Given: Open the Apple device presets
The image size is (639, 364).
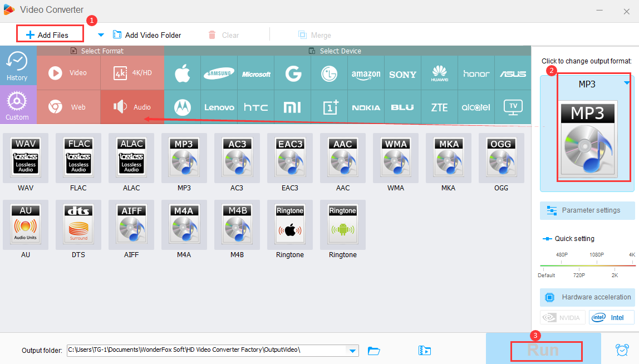Looking at the screenshot, I should tap(183, 73).
